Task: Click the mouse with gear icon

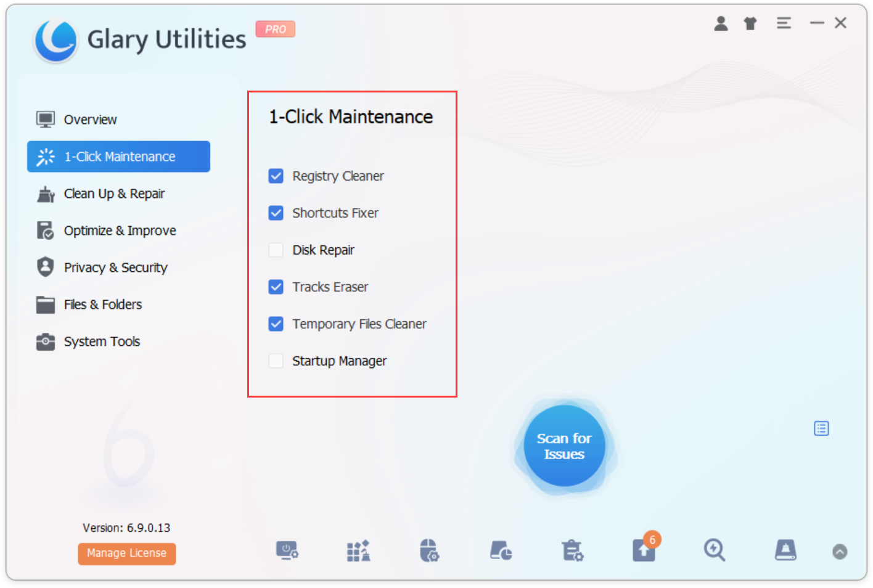Action: 429,550
